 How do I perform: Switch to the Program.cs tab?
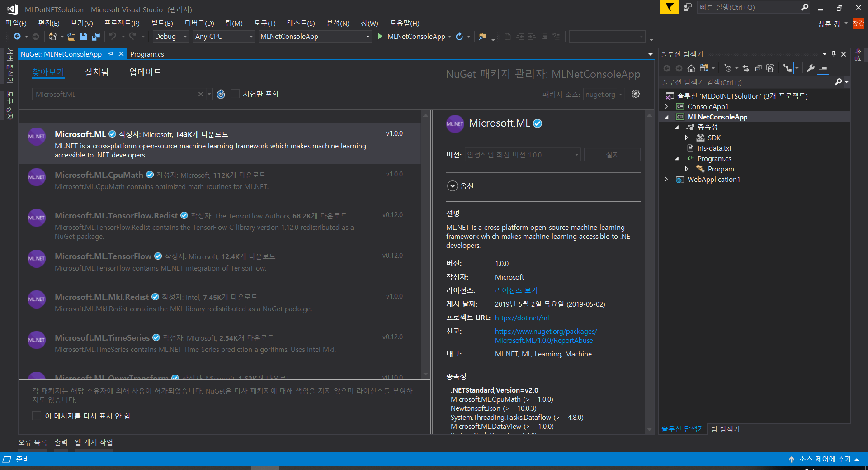tap(147, 54)
